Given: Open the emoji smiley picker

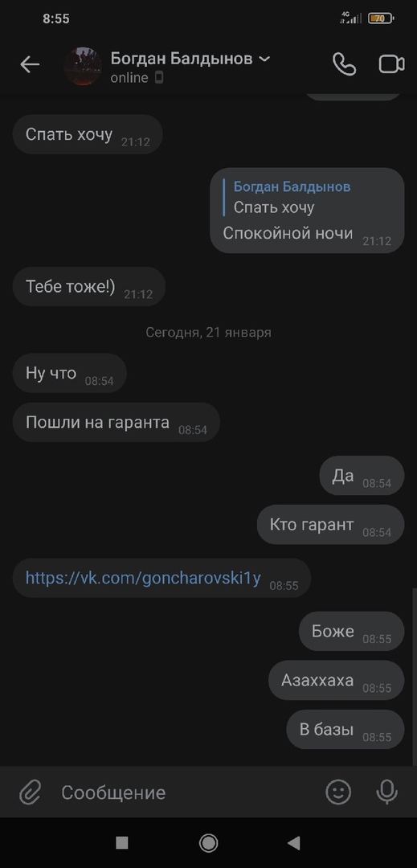Looking at the screenshot, I should (x=338, y=792).
